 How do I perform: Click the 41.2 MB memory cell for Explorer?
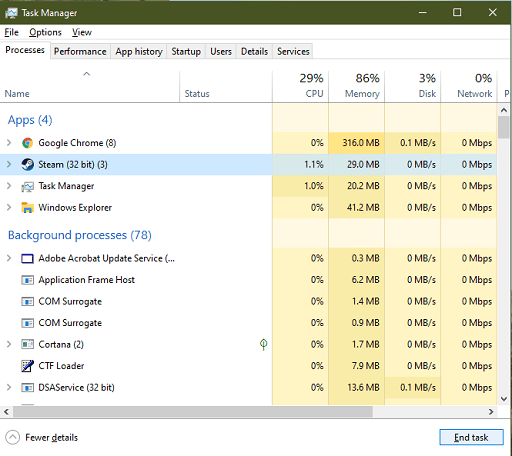click(x=357, y=208)
